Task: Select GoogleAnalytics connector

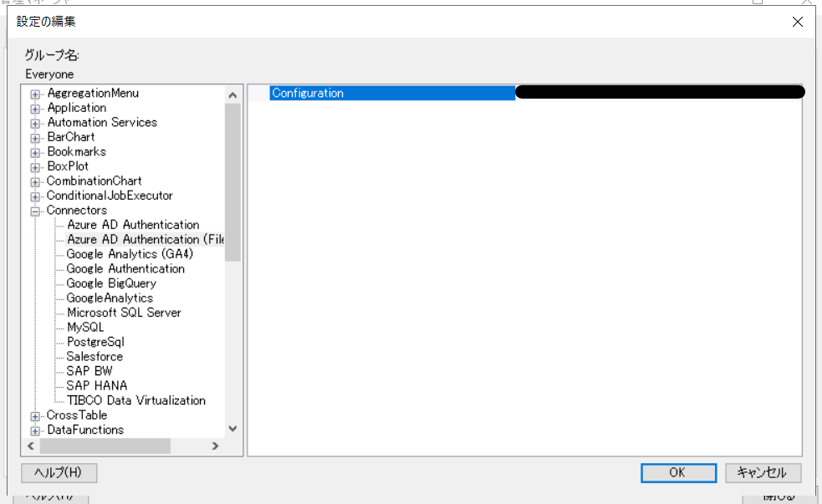Action: [110, 298]
